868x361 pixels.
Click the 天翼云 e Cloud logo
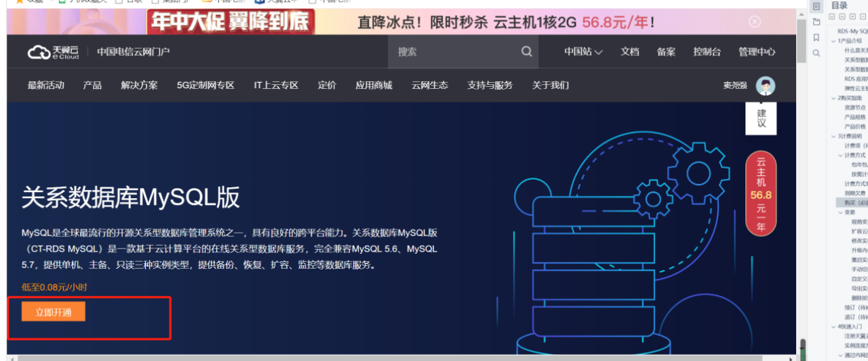54,52
